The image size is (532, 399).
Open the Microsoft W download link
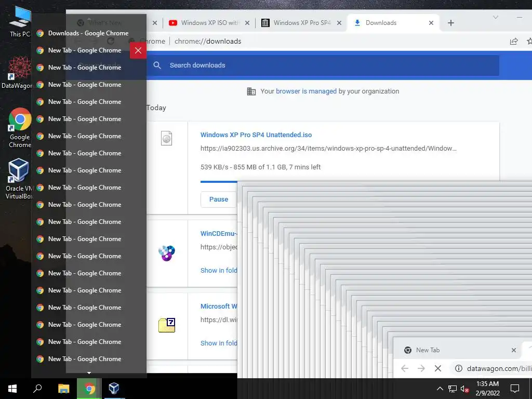(x=219, y=306)
